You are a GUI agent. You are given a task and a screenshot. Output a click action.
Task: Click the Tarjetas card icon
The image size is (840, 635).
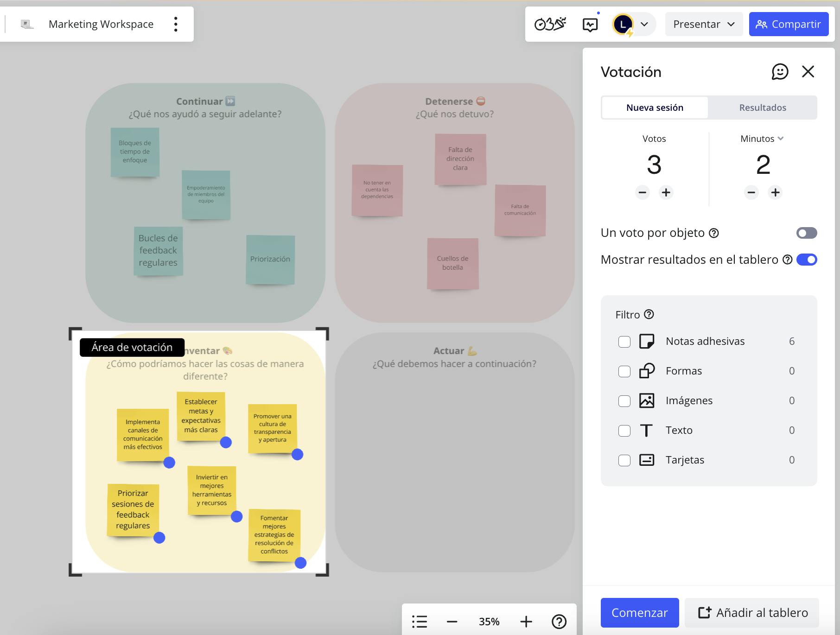(647, 460)
